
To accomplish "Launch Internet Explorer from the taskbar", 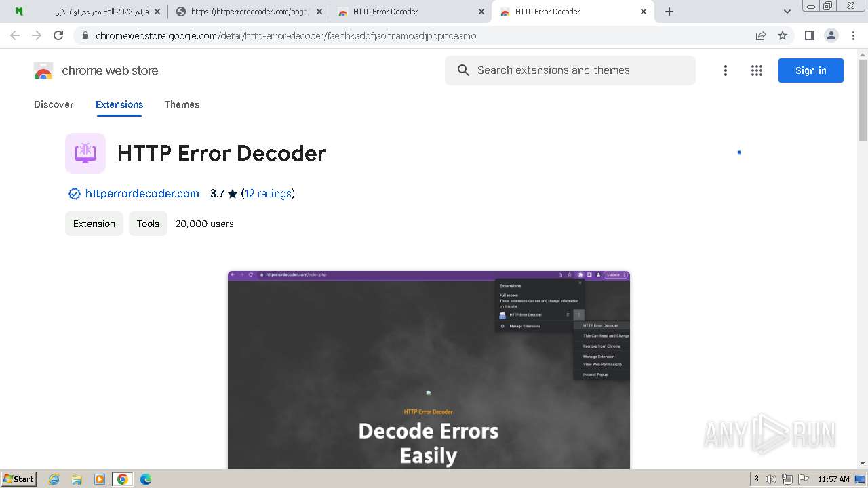I will [x=54, y=479].
